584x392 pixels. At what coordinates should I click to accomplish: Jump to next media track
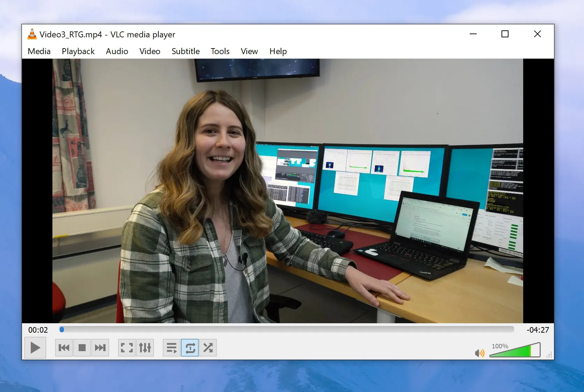tap(100, 348)
